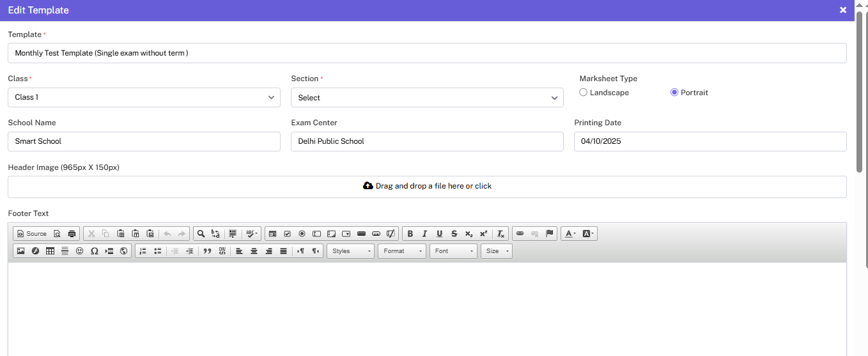Open the Class dropdown
The height and width of the screenshot is (356, 868).
click(x=144, y=97)
